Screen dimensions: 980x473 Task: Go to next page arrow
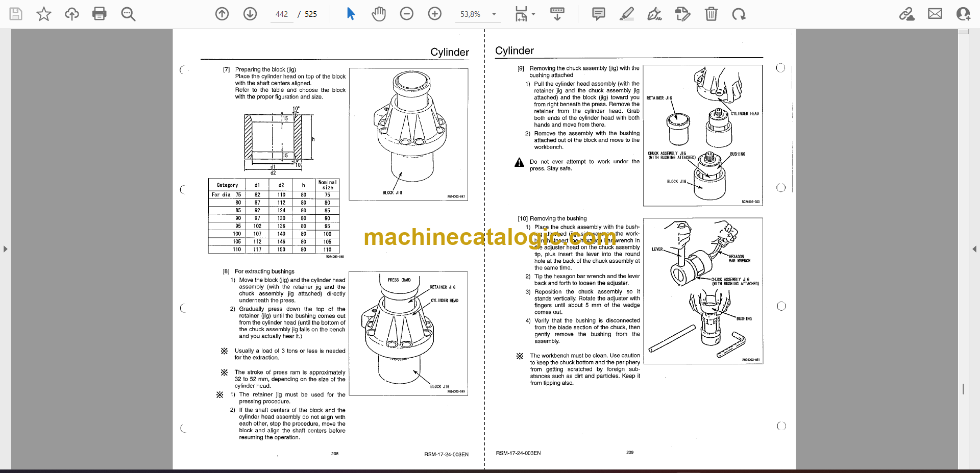[x=250, y=14]
